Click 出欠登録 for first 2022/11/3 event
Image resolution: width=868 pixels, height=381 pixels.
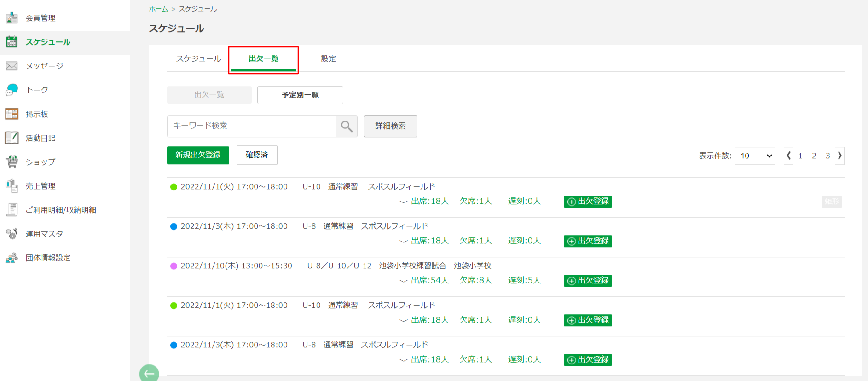click(588, 241)
